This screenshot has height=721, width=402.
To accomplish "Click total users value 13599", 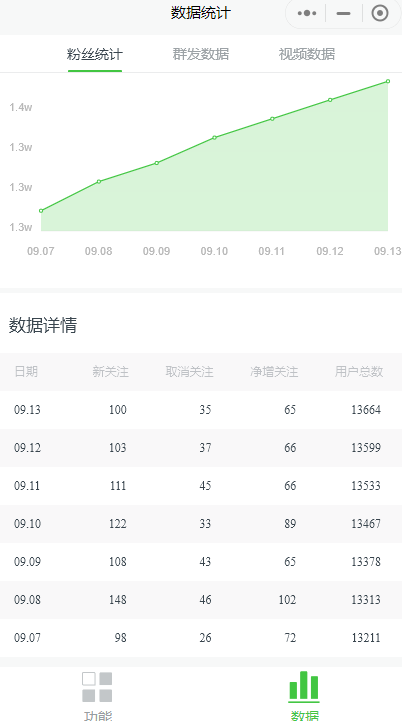I will coord(366,448).
